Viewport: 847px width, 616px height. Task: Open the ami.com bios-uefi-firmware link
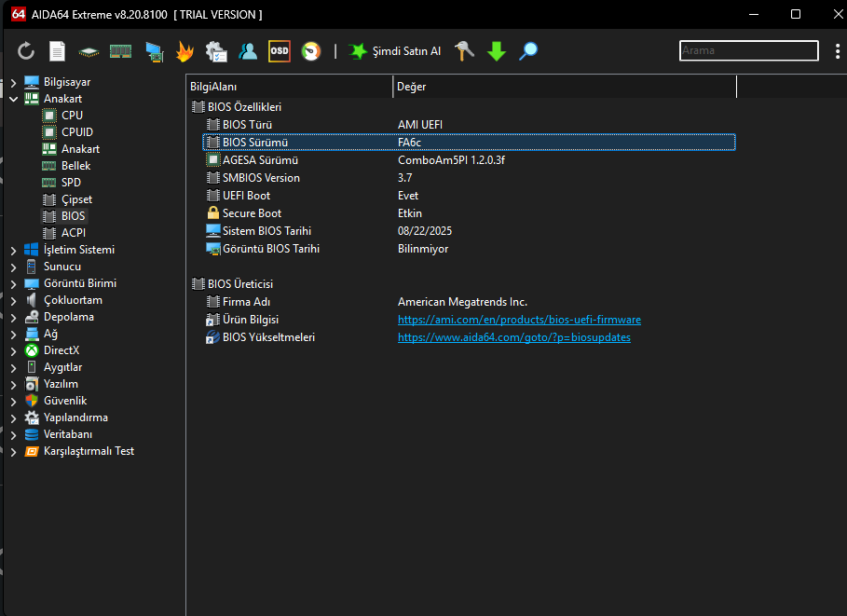(x=519, y=320)
